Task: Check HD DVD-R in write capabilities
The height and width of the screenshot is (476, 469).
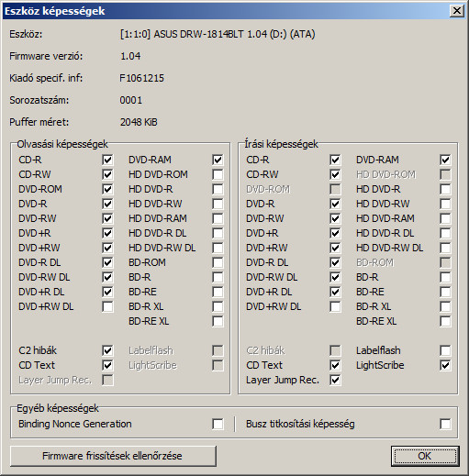Action: coord(445,189)
